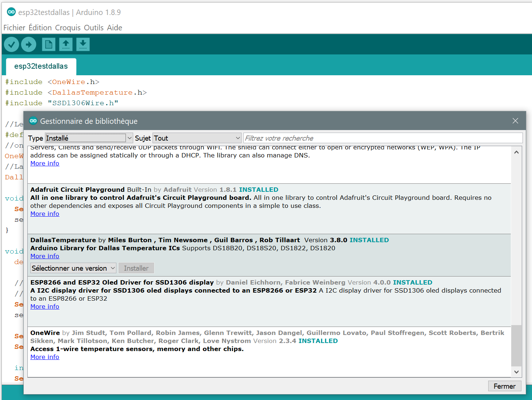This screenshot has width=532, height=400.
Task: Click INSTALLED label next to version 4.0.0
Action: 413,282
